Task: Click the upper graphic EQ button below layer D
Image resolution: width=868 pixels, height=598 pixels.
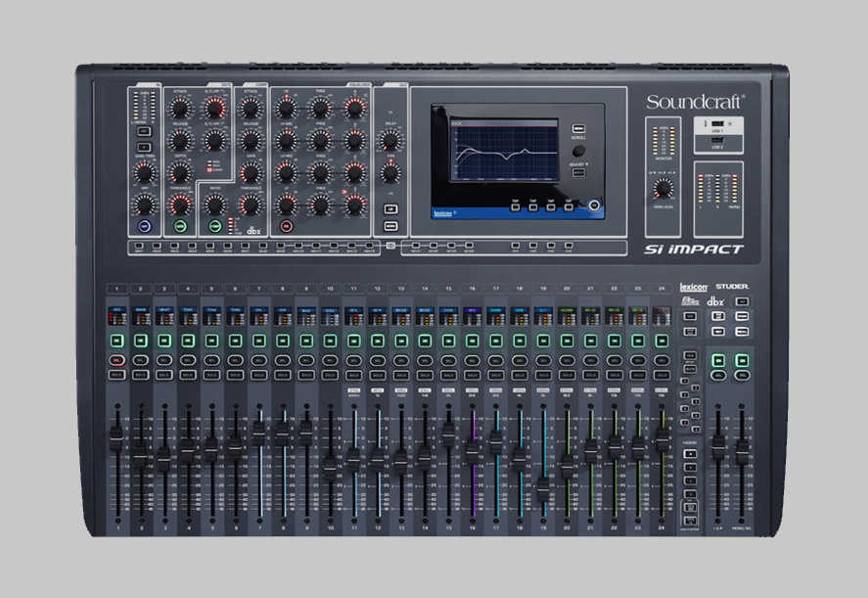Action: pos(690,507)
